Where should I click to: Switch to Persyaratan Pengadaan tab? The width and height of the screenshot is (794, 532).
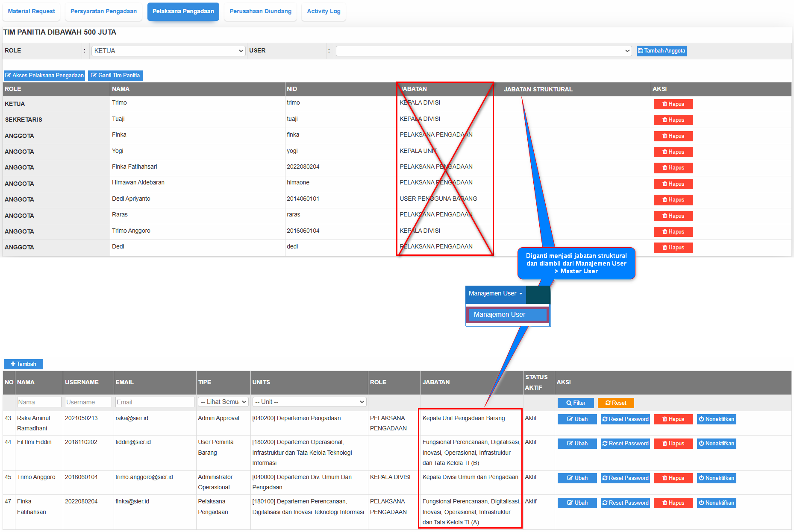[x=103, y=12]
